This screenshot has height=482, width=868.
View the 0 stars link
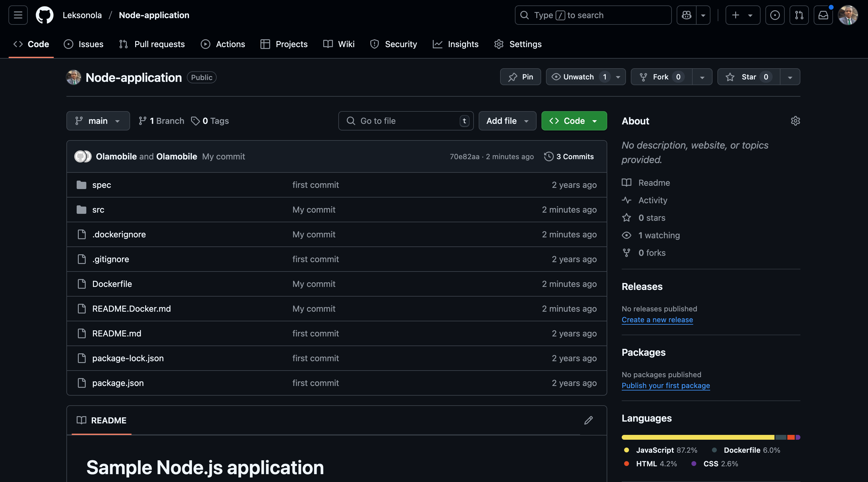coord(643,218)
